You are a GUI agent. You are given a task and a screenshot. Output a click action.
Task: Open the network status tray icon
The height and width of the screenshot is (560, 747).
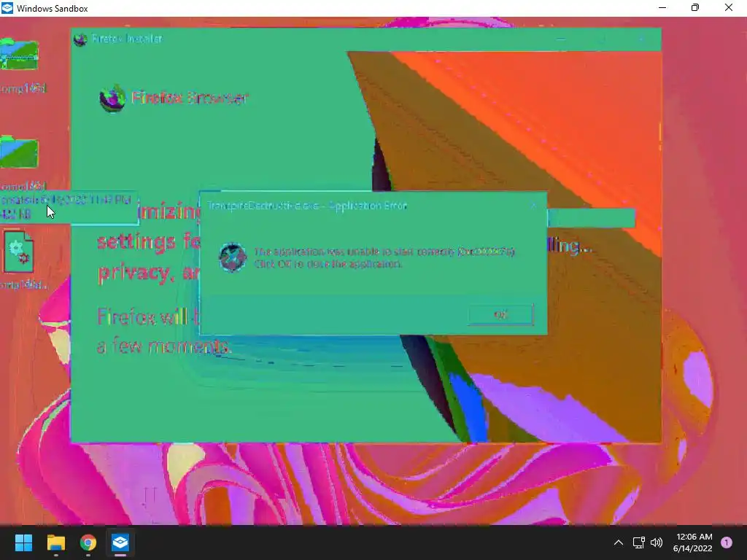click(x=639, y=542)
